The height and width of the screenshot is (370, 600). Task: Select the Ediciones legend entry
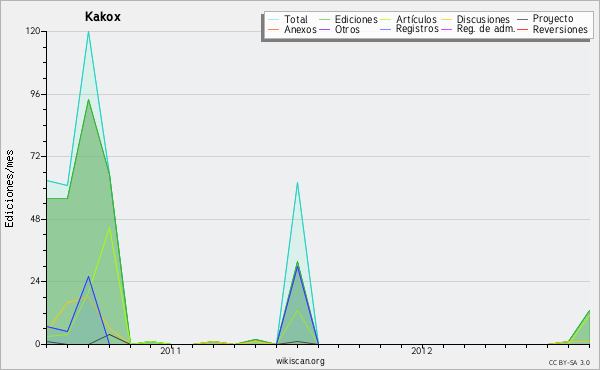(x=356, y=19)
